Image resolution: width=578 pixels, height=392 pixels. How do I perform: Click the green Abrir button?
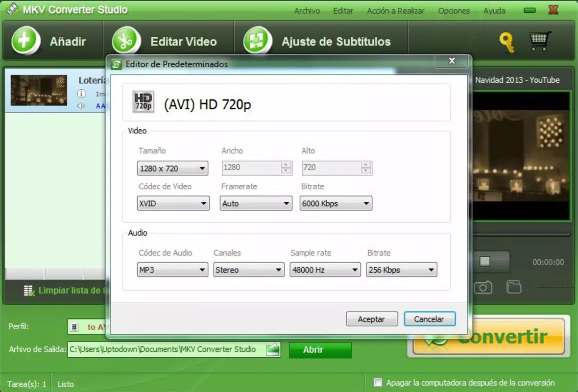[320, 349]
